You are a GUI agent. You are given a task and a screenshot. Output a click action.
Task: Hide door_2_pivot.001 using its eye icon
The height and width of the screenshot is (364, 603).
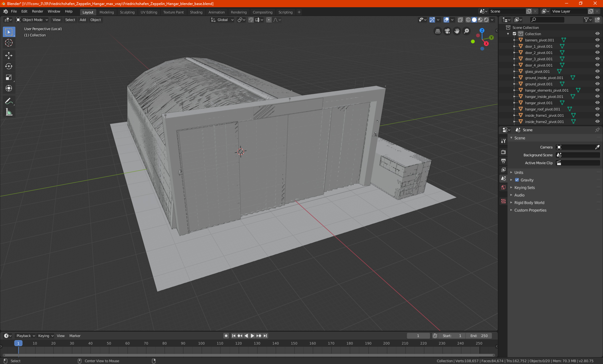tap(597, 52)
